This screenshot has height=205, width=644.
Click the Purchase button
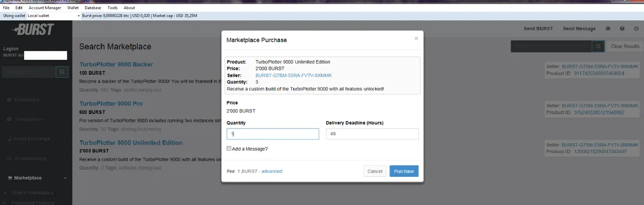pos(404,171)
